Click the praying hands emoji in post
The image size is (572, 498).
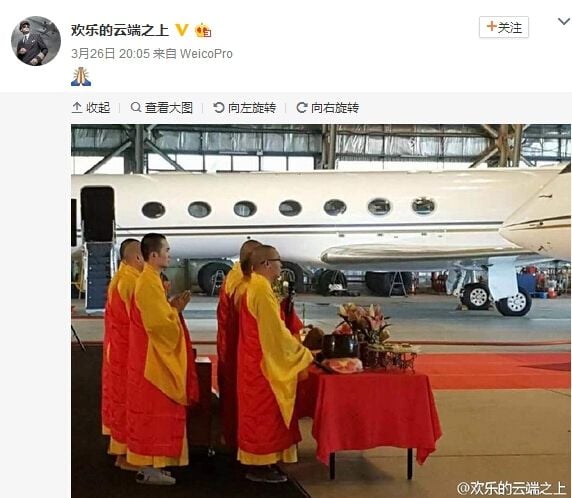click(81, 77)
